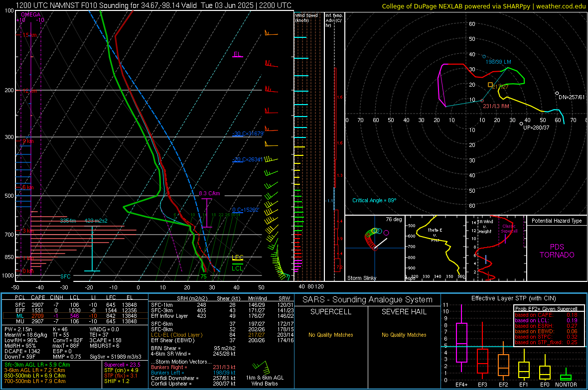Select the EFF parcel row

(x=75, y=310)
